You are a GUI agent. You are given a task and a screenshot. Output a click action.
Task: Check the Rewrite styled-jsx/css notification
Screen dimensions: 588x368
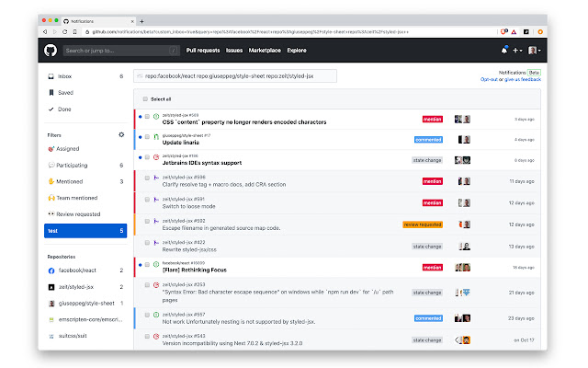click(x=147, y=243)
